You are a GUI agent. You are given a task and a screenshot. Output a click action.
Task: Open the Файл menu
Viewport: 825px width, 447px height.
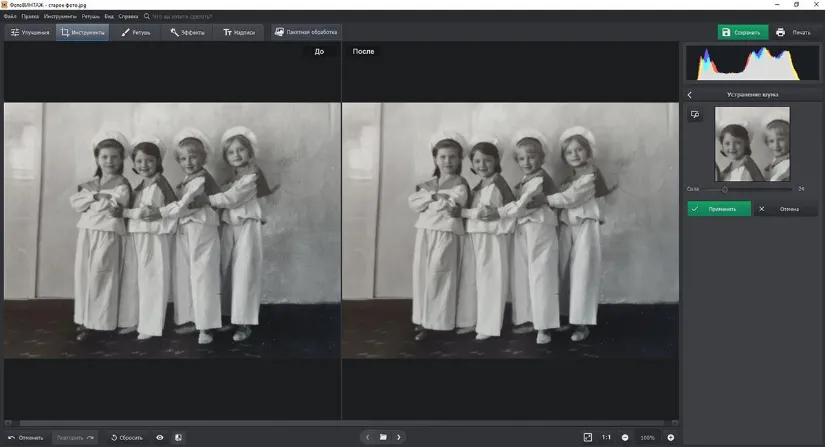10,17
